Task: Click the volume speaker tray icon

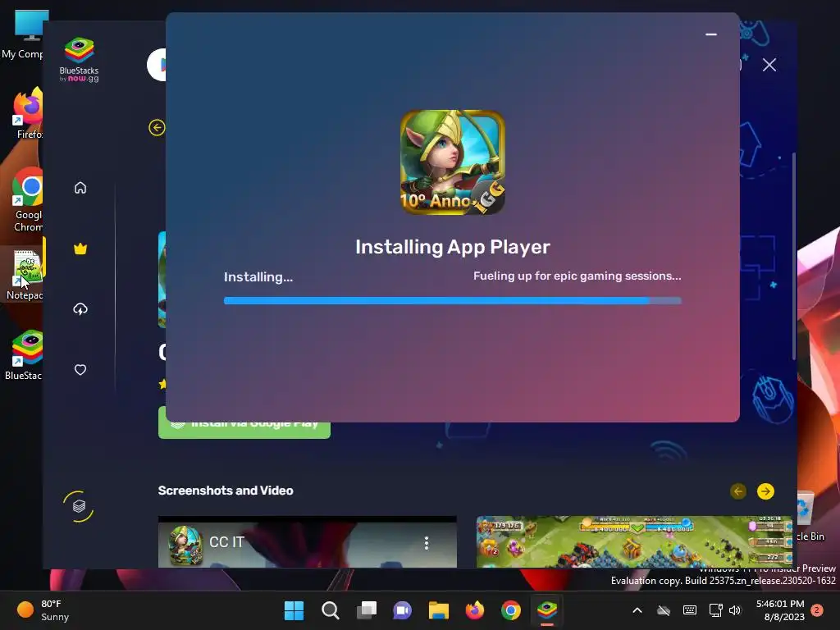Action: (735, 610)
